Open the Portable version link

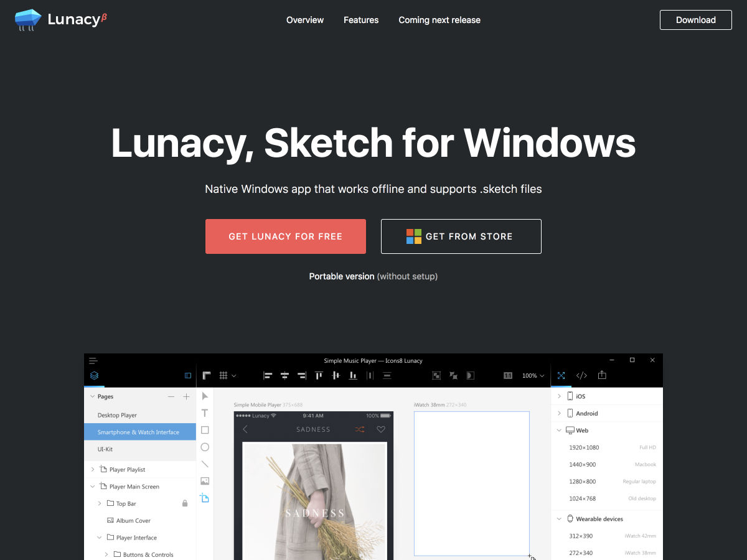tap(342, 276)
